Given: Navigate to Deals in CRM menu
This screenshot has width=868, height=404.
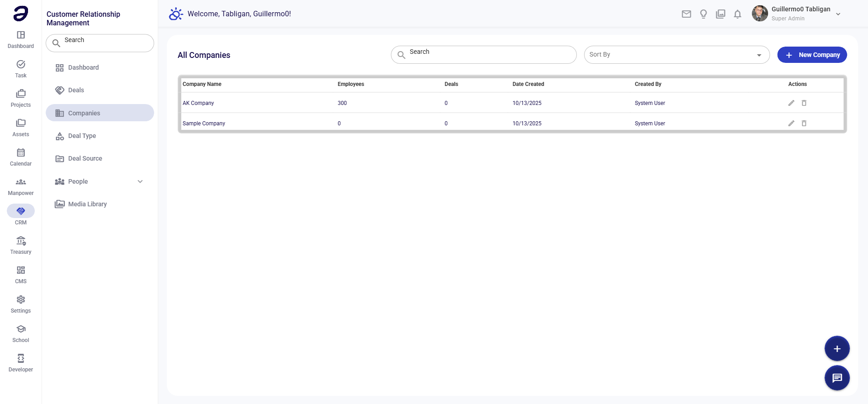Looking at the screenshot, I should [76, 90].
